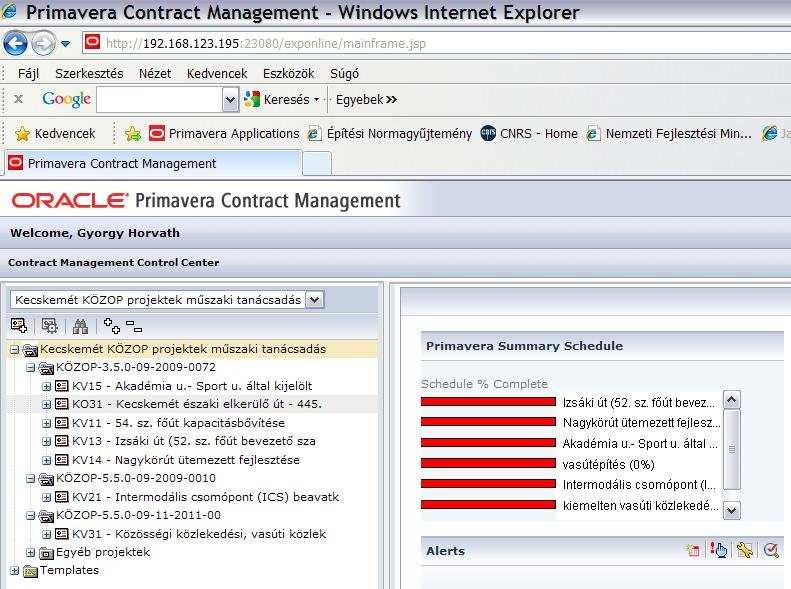The width and height of the screenshot is (791, 589).
Task: Click the expand all tree icon
Action: point(111,326)
